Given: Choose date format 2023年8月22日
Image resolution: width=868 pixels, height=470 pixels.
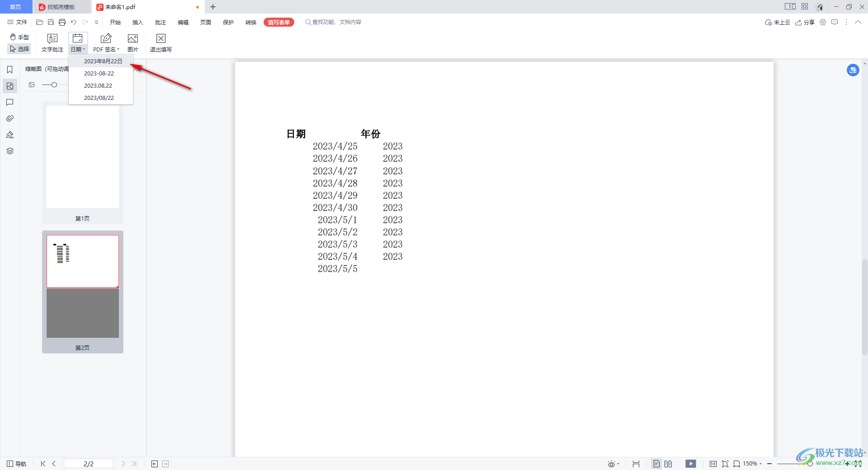Looking at the screenshot, I should point(101,61).
